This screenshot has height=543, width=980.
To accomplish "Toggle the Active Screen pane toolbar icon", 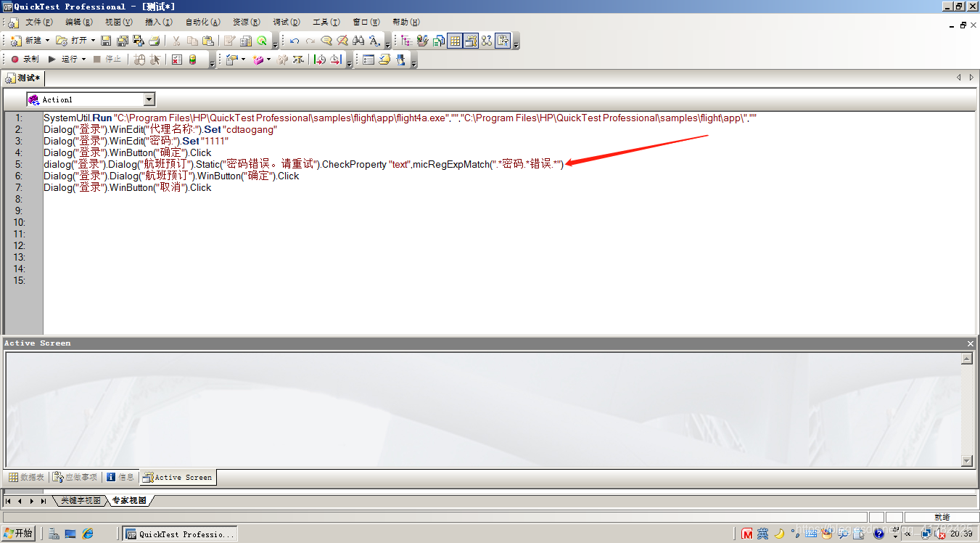I will [472, 41].
